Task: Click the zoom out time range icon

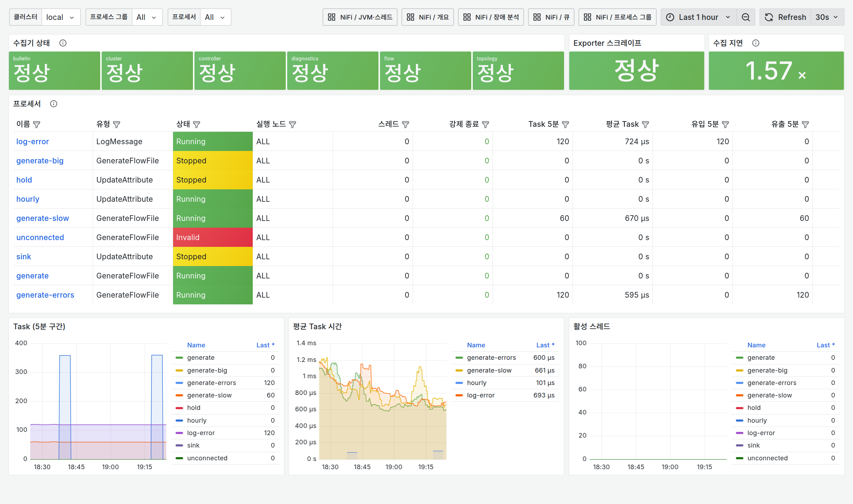Action: click(x=746, y=17)
